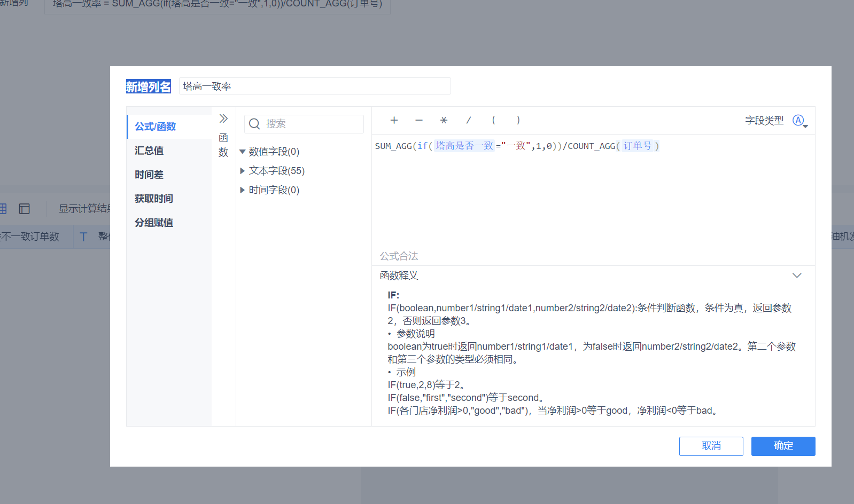The height and width of the screenshot is (504, 854).
Task: Click the 塔高是否一致 field token in formula
Action: click(464, 146)
